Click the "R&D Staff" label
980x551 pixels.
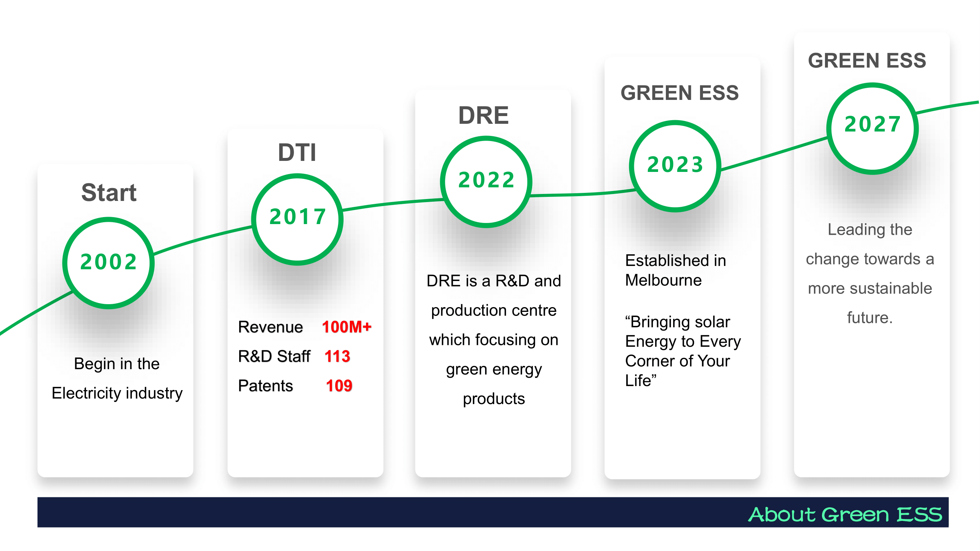[x=274, y=356]
